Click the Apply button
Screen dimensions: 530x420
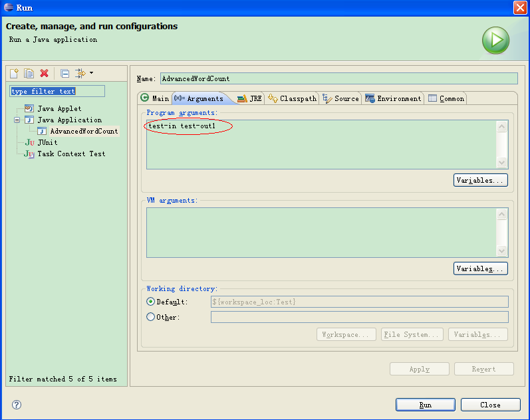click(419, 369)
